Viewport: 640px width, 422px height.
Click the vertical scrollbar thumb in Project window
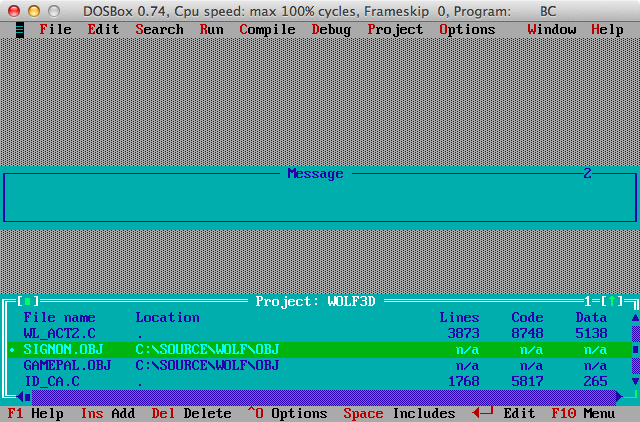636,349
